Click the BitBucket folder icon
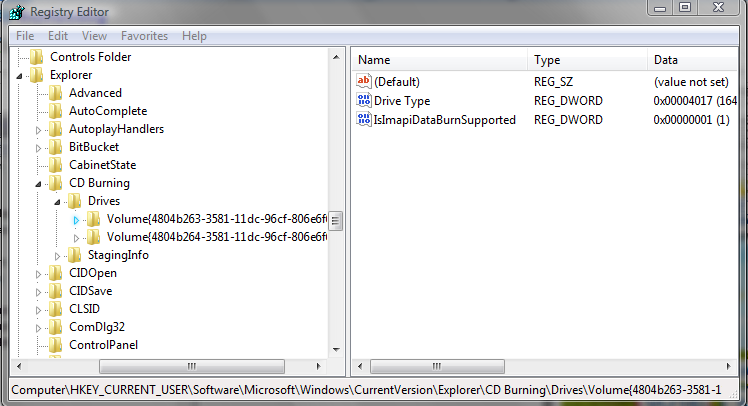Viewport: 748px width, 406px height. point(55,147)
